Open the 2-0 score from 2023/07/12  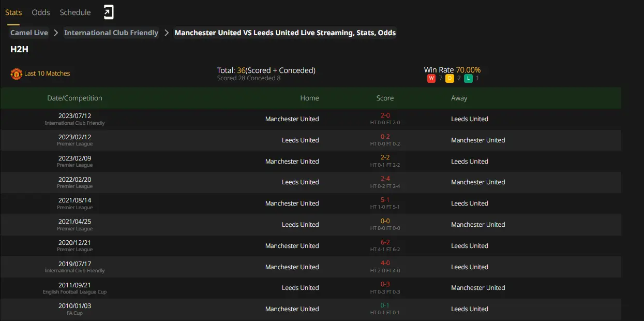385,115
